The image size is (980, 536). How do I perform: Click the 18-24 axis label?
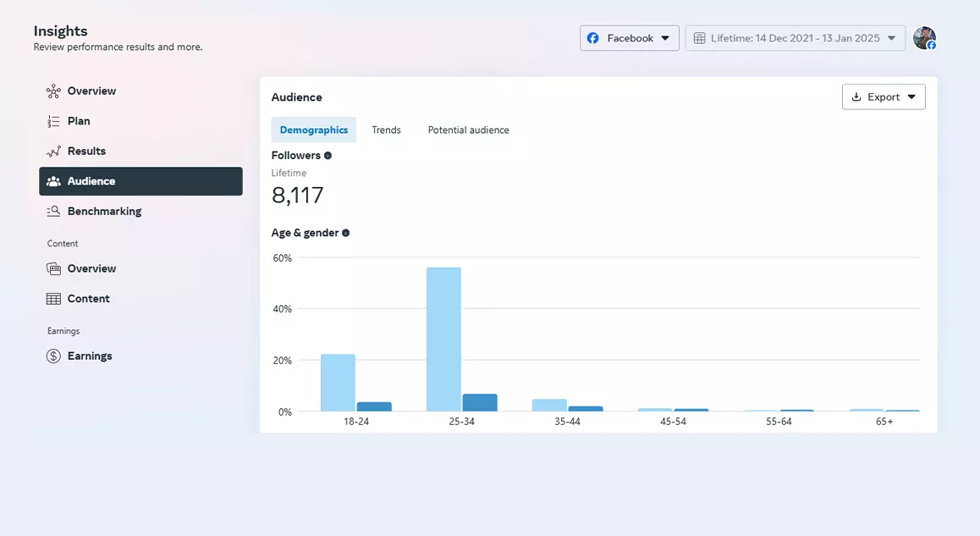pos(356,423)
